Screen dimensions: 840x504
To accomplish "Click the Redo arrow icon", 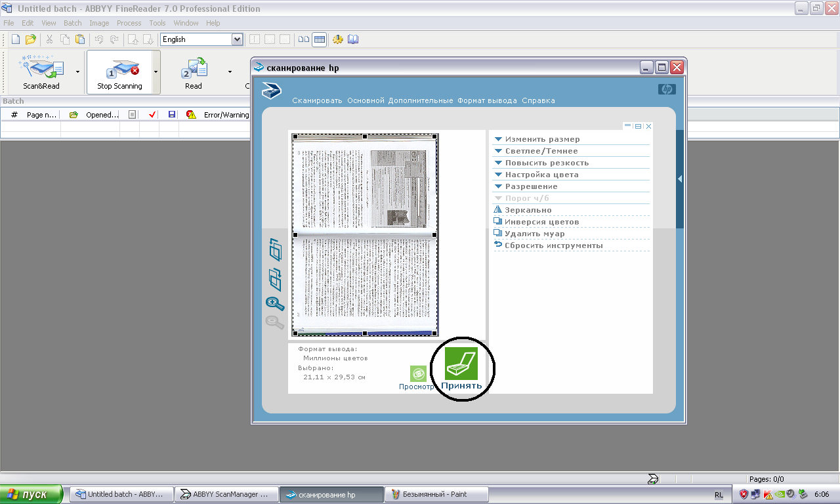I will coord(114,39).
